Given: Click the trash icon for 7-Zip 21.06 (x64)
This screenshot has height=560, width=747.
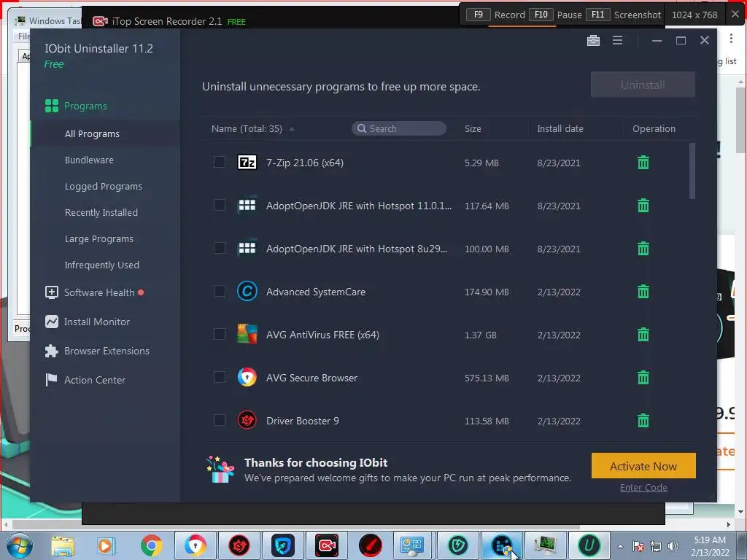Looking at the screenshot, I should 643,163.
